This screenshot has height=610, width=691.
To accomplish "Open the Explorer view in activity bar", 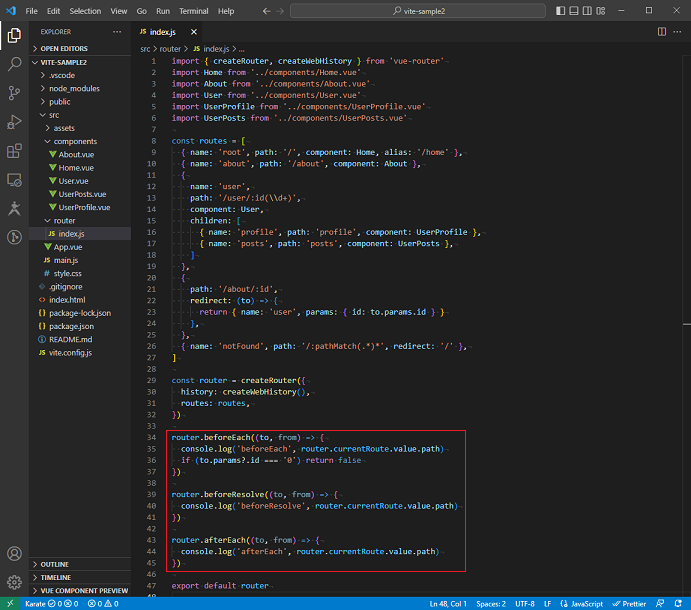I will pyautogui.click(x=14, y=35).
